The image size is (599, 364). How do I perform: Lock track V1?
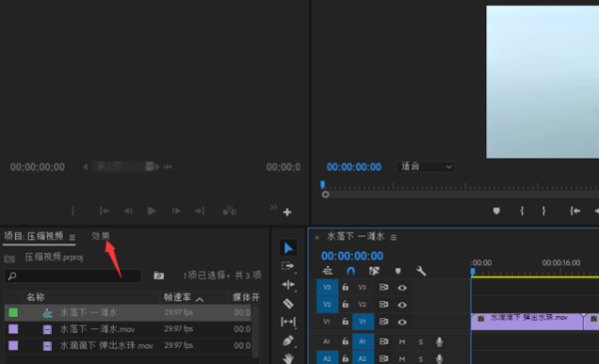pos(345,321)
